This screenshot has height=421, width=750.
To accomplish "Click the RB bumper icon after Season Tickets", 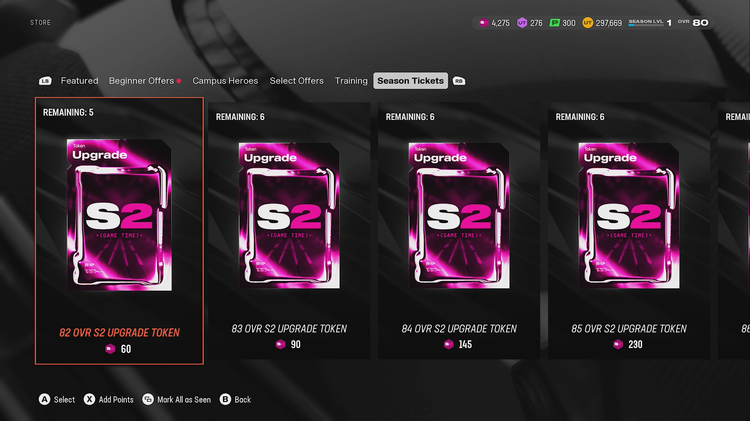I will pyautogui.click(x=459, y=81).
